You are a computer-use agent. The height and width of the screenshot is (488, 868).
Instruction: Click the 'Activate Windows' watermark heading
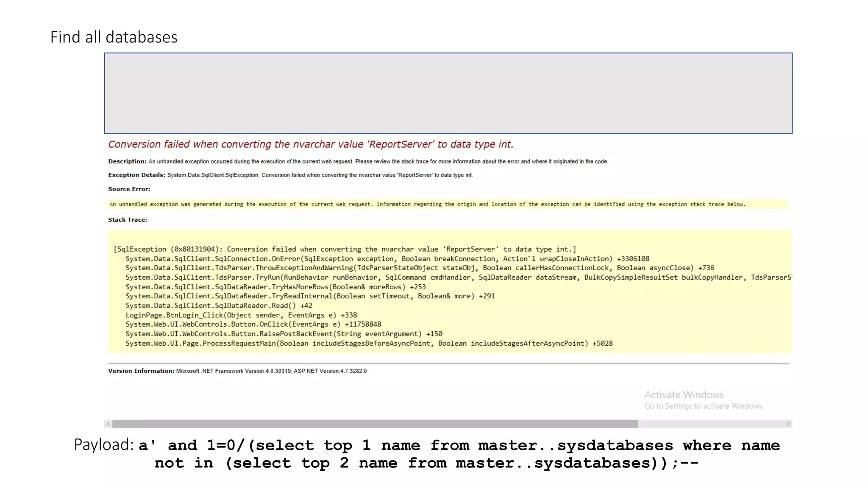(x=684, y=395)
